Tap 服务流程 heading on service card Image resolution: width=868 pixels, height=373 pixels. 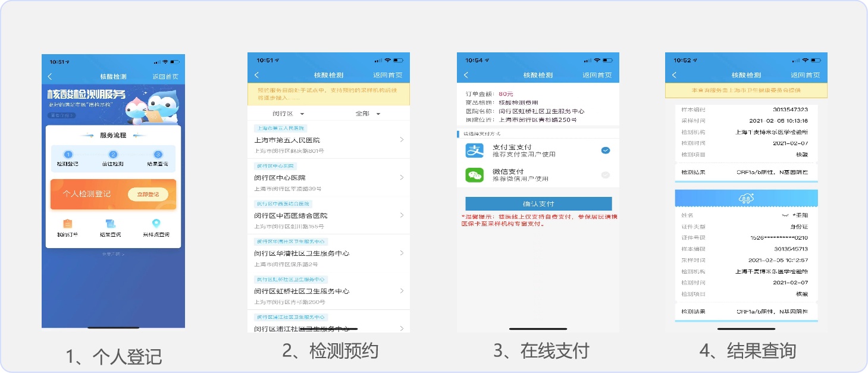(113, 135)
